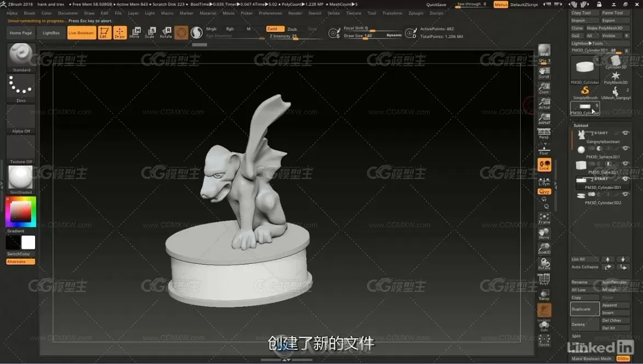Open the Zplugin menu
Viewport: 643px width, 364px height.
click(x=416, y=13)
